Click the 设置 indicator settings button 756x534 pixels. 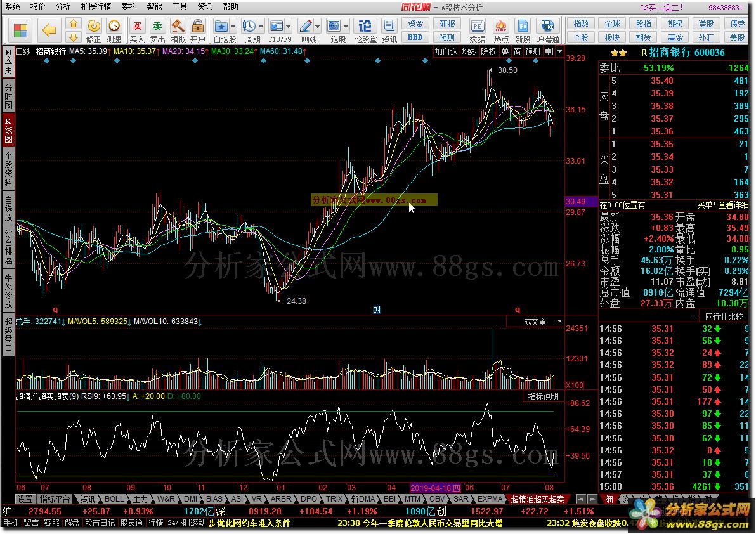coord(25,499)
